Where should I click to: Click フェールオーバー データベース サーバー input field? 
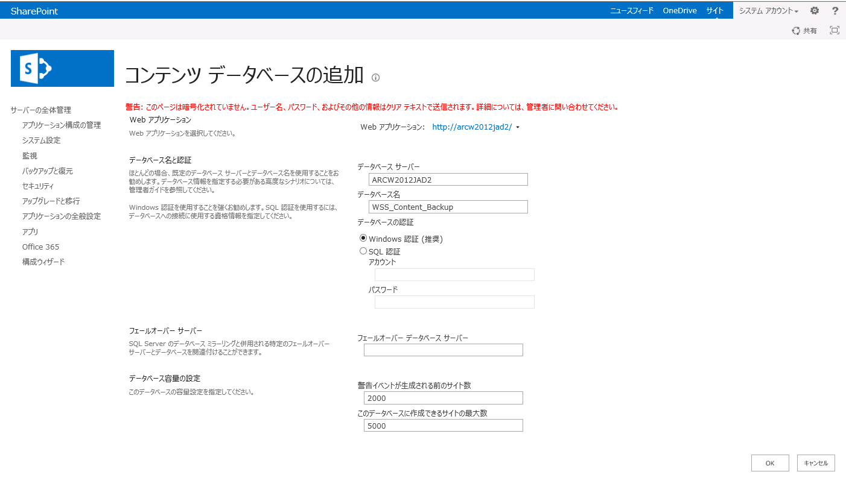point(444,350)
